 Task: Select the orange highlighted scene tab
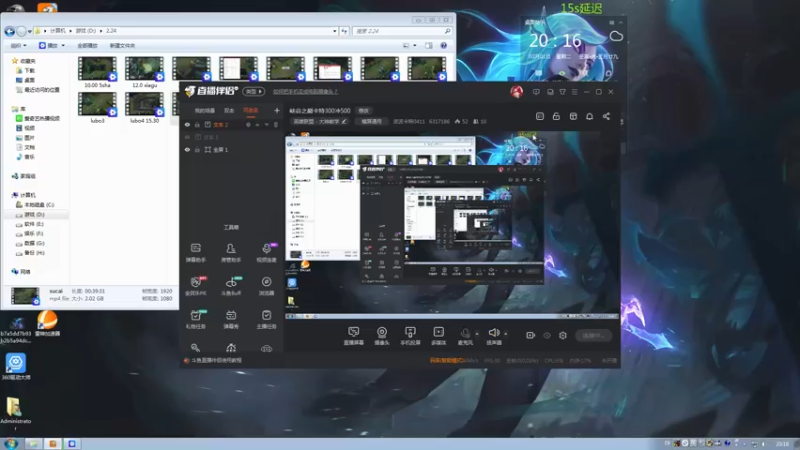tap(251, 110)
